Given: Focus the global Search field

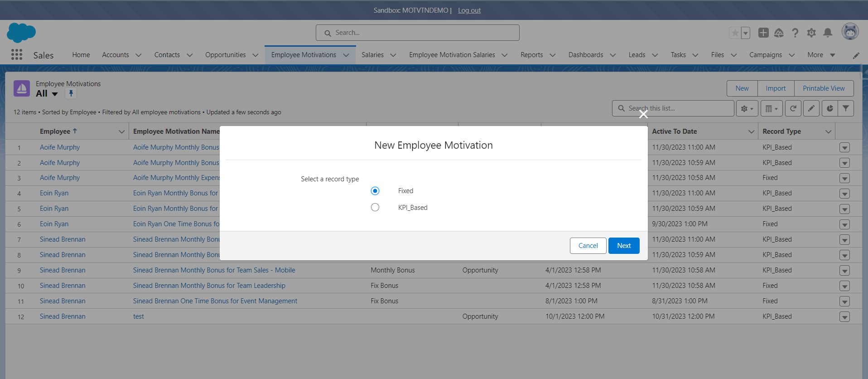Looking at the screenshot, I should coord(418,33).
